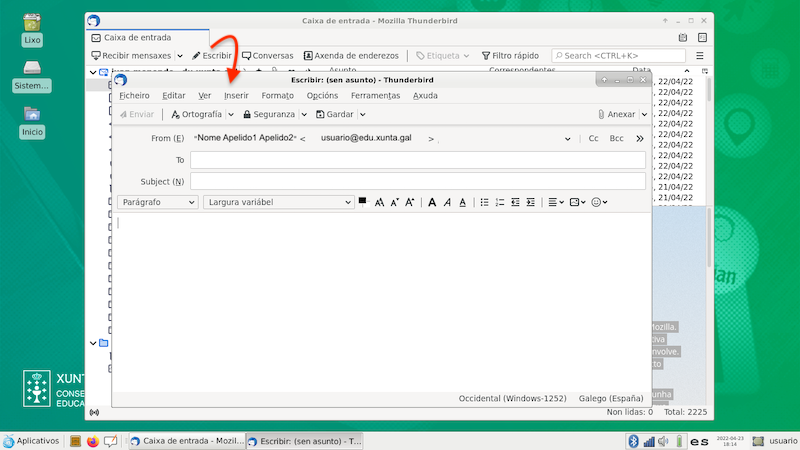Screen dimensions: 800x450
Task: Toggle italic text formatting
Action: [446, 202]
